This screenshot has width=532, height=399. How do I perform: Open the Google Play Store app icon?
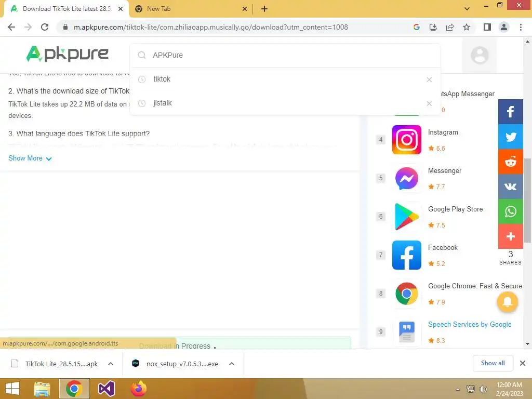406,217
